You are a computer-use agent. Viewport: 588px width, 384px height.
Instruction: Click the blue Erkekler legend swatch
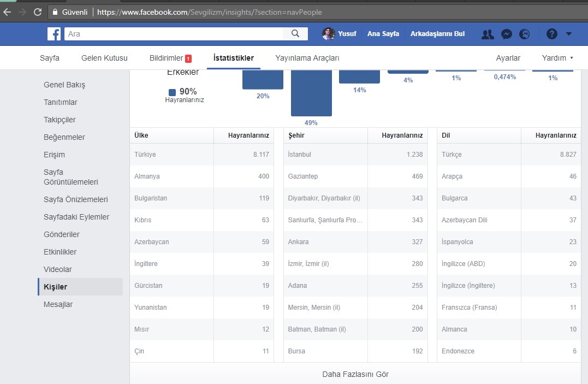(172, 92)
